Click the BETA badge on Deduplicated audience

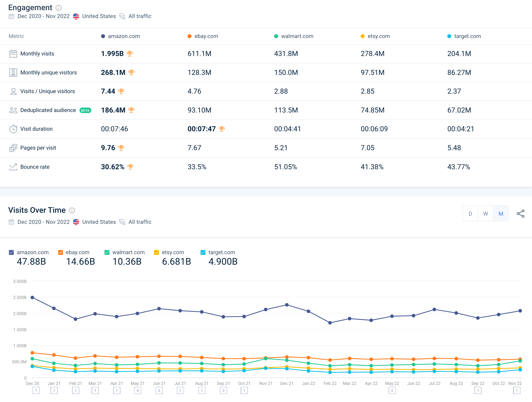click(85, 110)
